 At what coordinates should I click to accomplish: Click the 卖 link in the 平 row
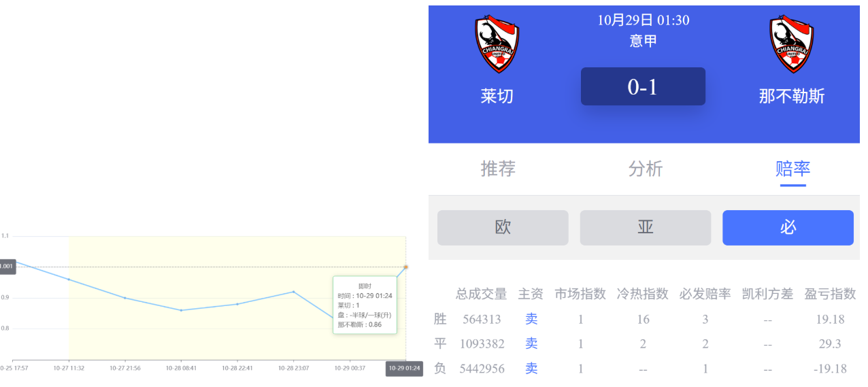pos(531,343)
